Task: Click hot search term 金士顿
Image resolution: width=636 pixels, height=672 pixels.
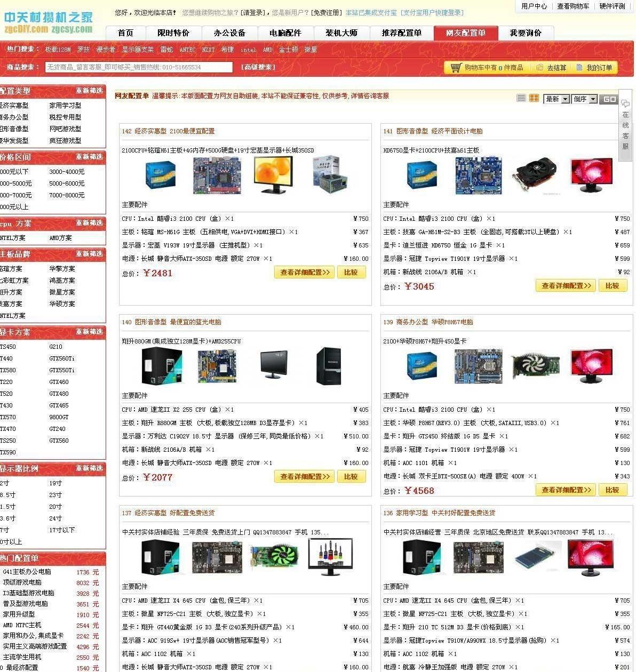Action: click(288, 50)
